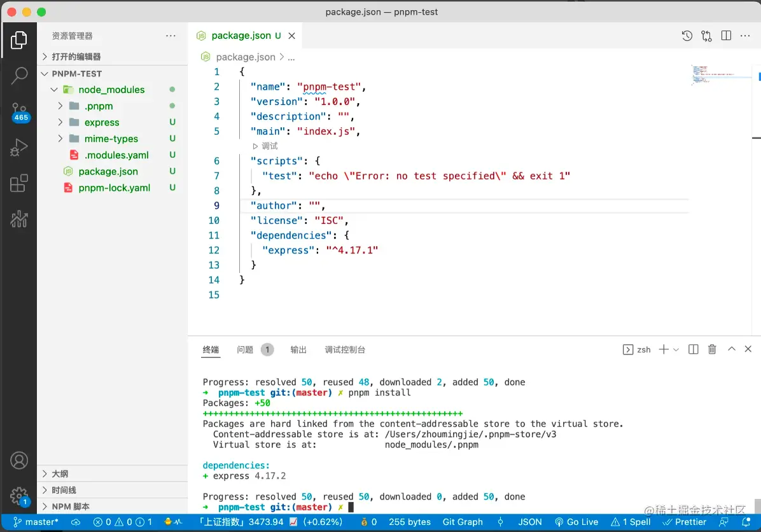Image resolution: width=761 pixels, height=532 pixels.
Task: Kill the terminal with trash icon
Action: point(712,349)
